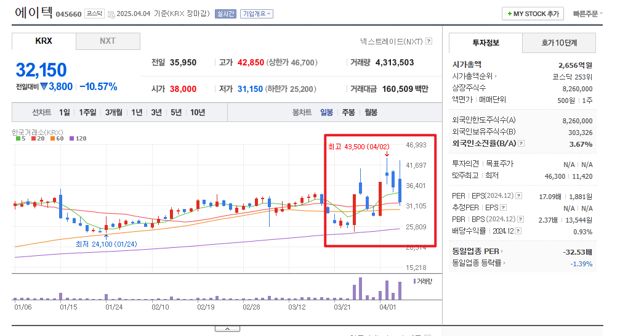Open the 투자정보 tab
Image resolution: width=644 pixels, height=336 pixels.
click(486, 43)
